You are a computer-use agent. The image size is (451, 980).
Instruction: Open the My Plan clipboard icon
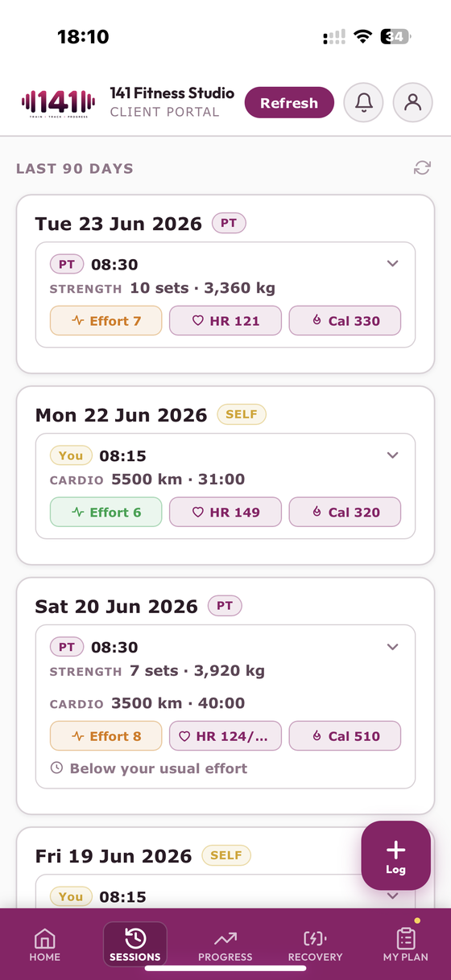406,938
